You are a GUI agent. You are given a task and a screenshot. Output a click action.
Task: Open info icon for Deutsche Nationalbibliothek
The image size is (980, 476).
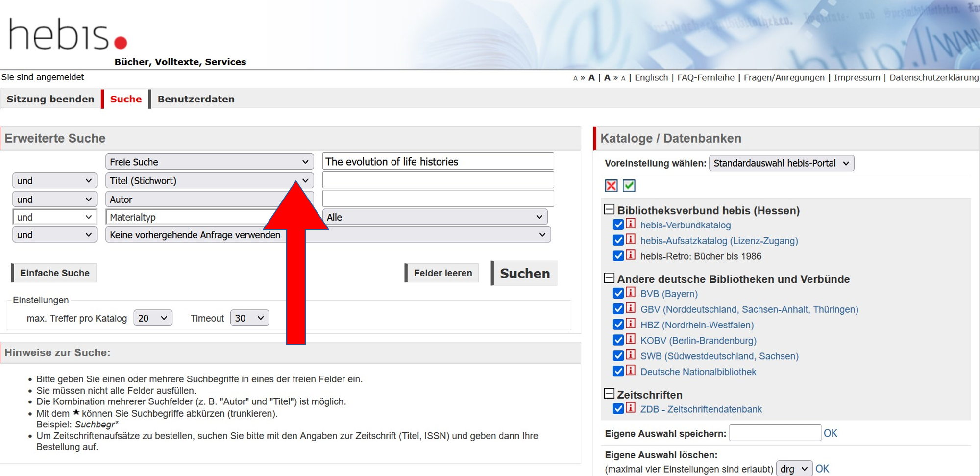(x=631, y=371)
